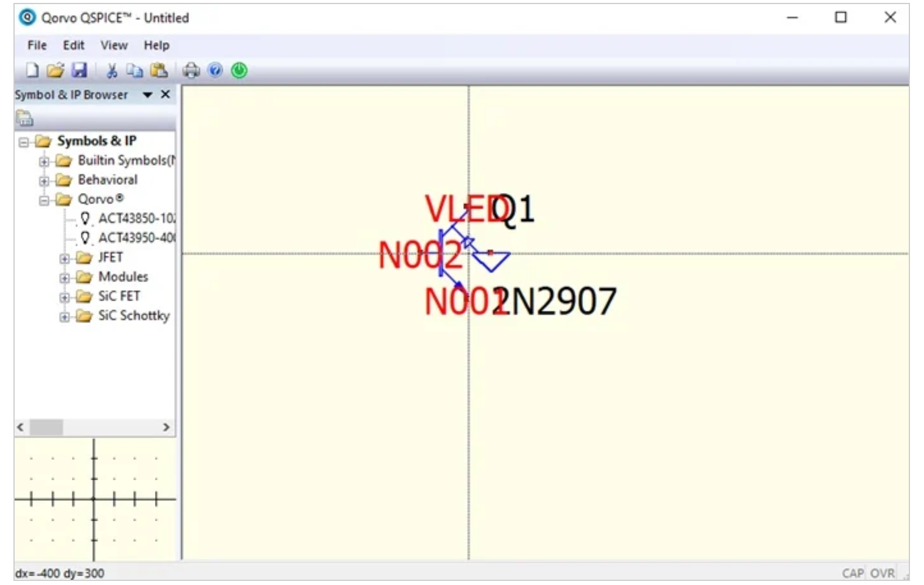
Task: Open Symbol & IP Browser dropdown arrow
Action: coord(148,95)
